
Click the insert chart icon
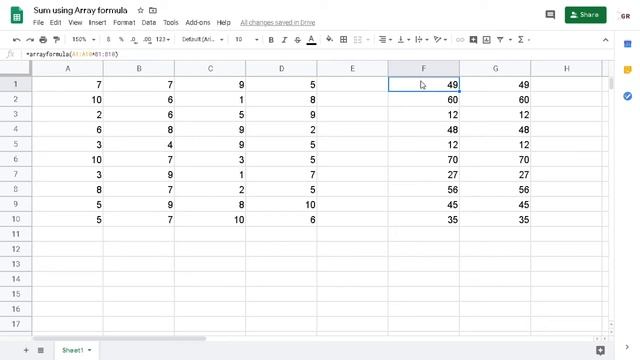(487, 40)
